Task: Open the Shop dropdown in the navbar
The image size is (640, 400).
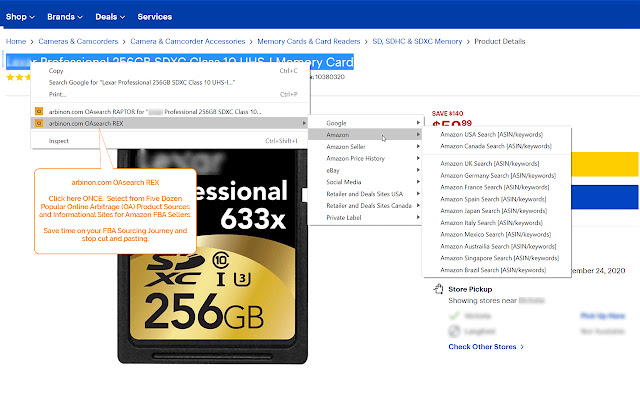Action: pyautogui.click(x=20, y=17)
